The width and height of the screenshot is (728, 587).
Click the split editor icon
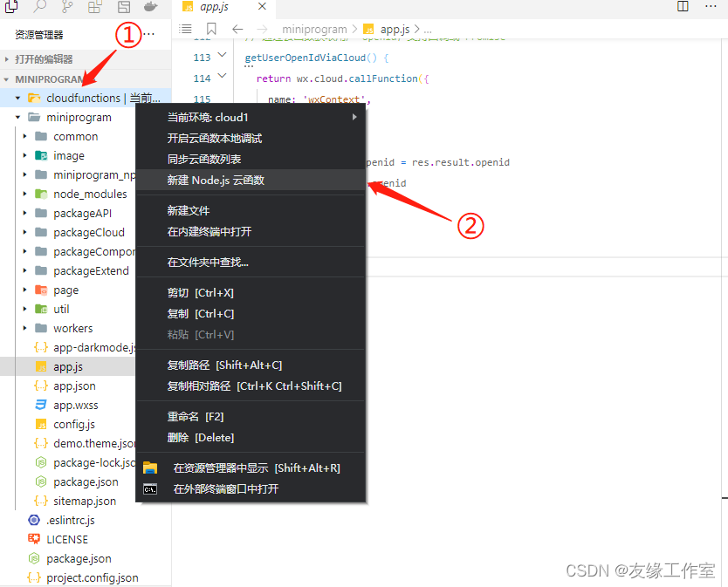[683, 6]
